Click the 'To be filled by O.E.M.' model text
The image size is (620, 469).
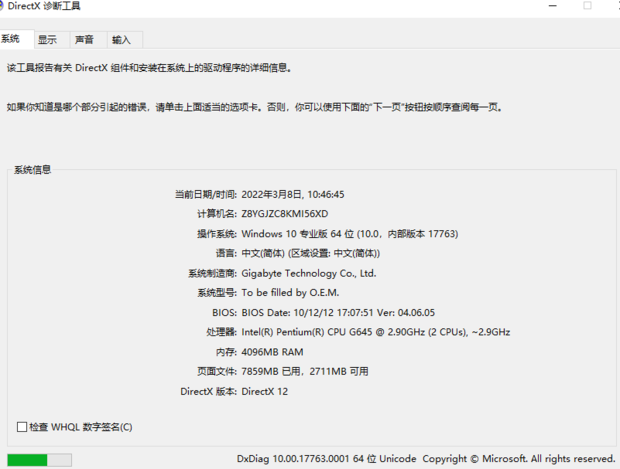(290, 293)
